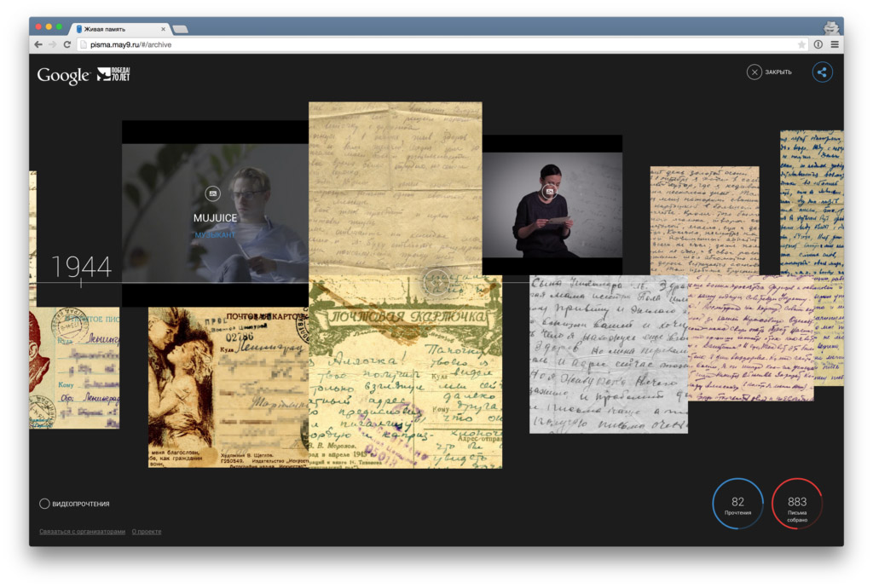Open the О проекте link
873x588 pixels.
click(147, 532)
